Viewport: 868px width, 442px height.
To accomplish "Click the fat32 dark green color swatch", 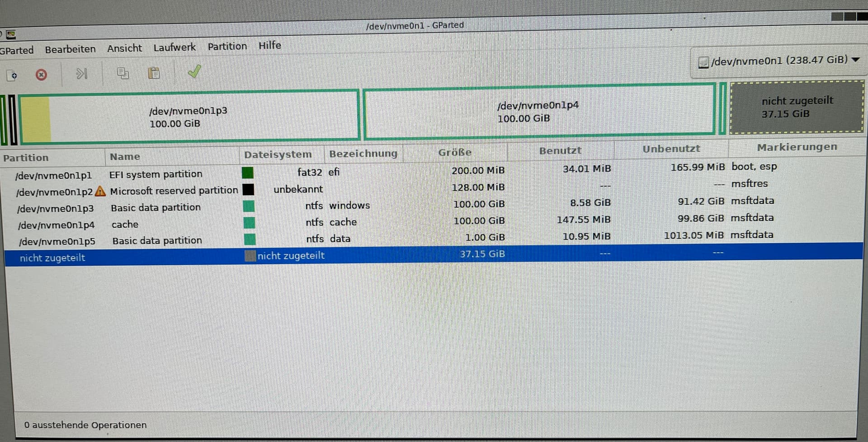I will [248, 173].
